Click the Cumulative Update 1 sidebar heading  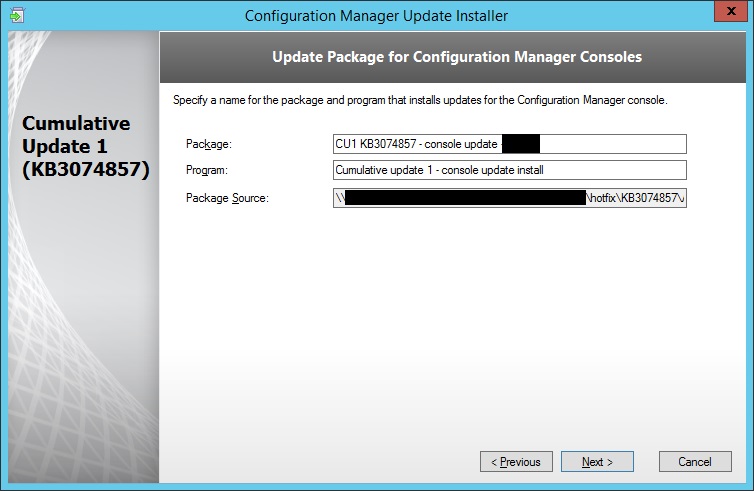click(84, 147)
